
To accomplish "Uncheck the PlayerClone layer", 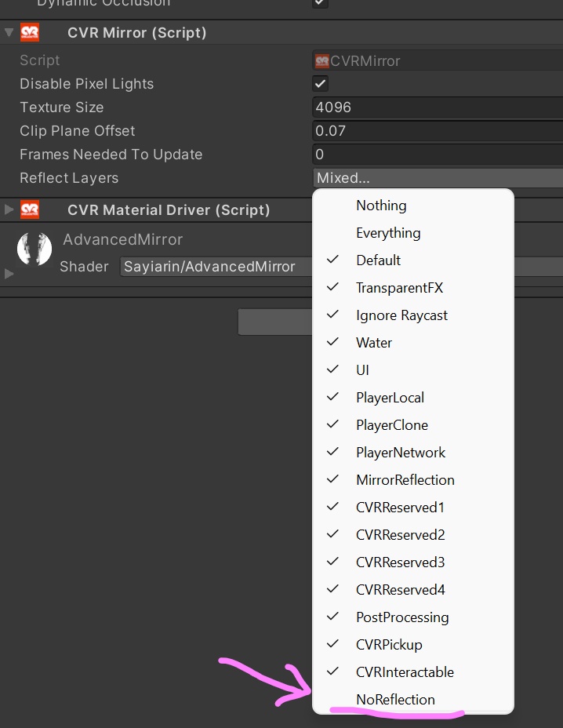I will (413, 424).
